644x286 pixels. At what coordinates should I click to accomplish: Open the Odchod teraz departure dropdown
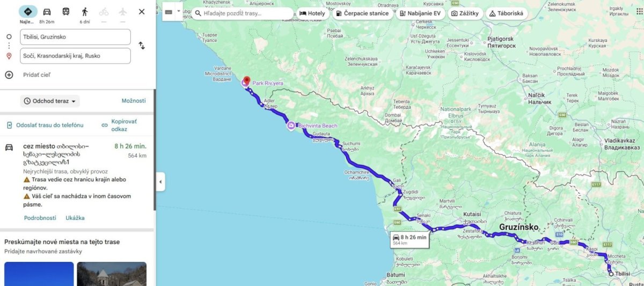point(50,101)
